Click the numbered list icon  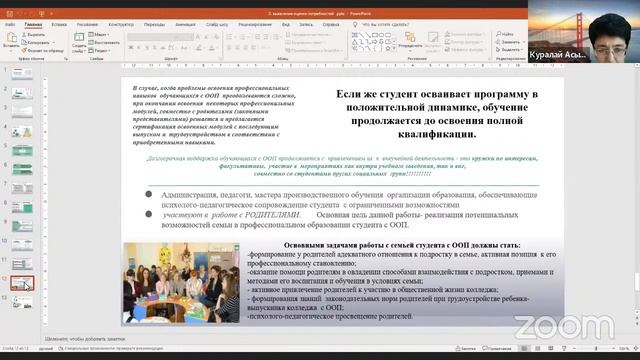[242, 37]
